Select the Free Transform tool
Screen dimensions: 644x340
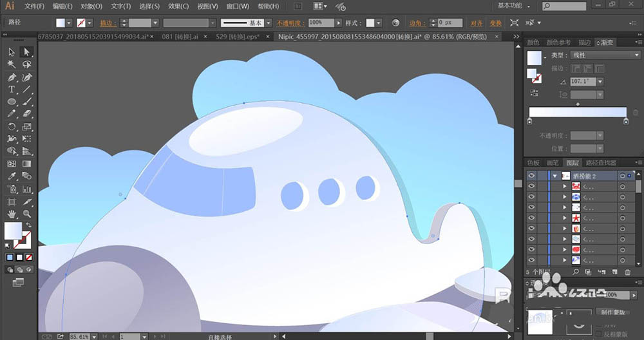tap(27, 139)
